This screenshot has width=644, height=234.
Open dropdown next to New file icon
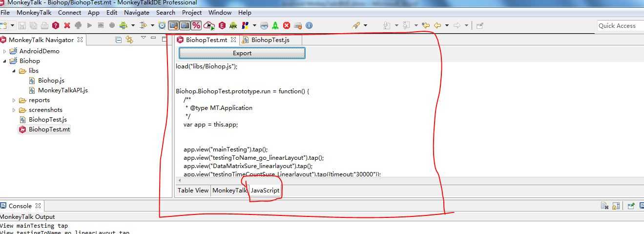(13, 25)
